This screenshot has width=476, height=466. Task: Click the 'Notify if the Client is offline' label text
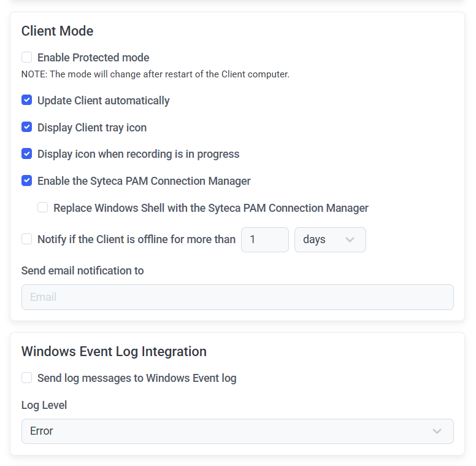(136, 239)
